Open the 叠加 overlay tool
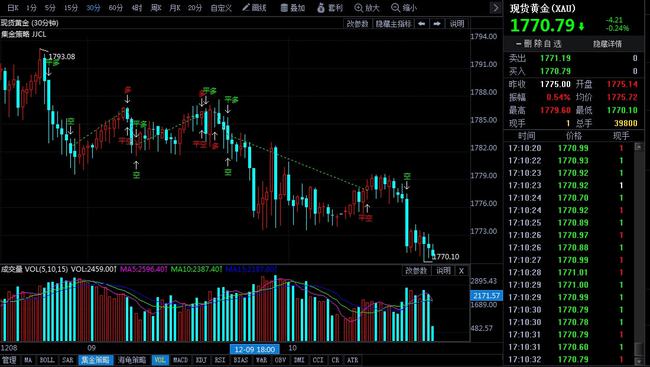 click(293, 7)
